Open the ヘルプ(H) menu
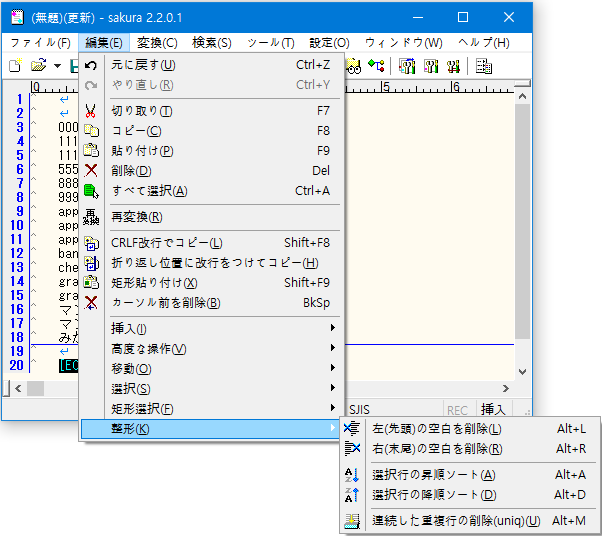The width and height of the screenshot is (602, 536). [484, 43]
